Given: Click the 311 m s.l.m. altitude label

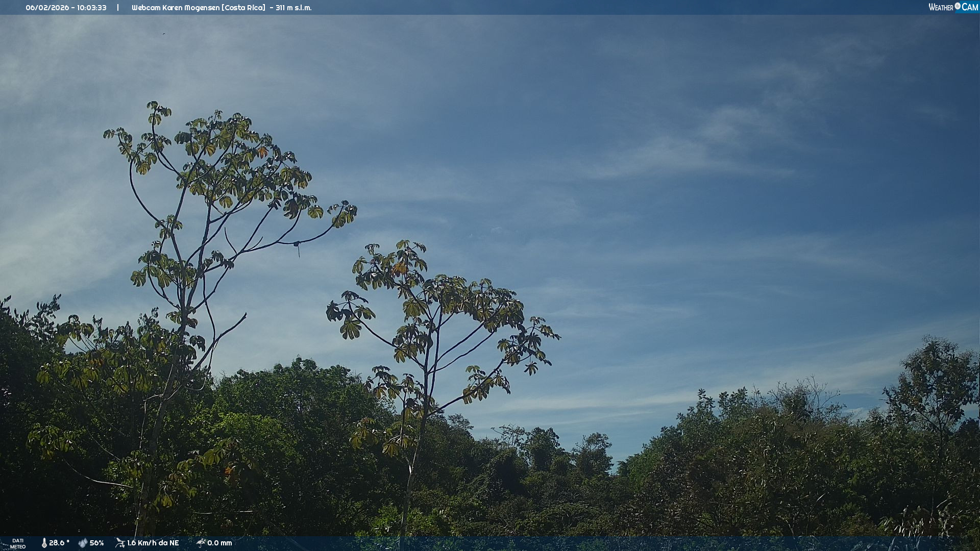Looking at the screenshot, I should pos(293,8).
